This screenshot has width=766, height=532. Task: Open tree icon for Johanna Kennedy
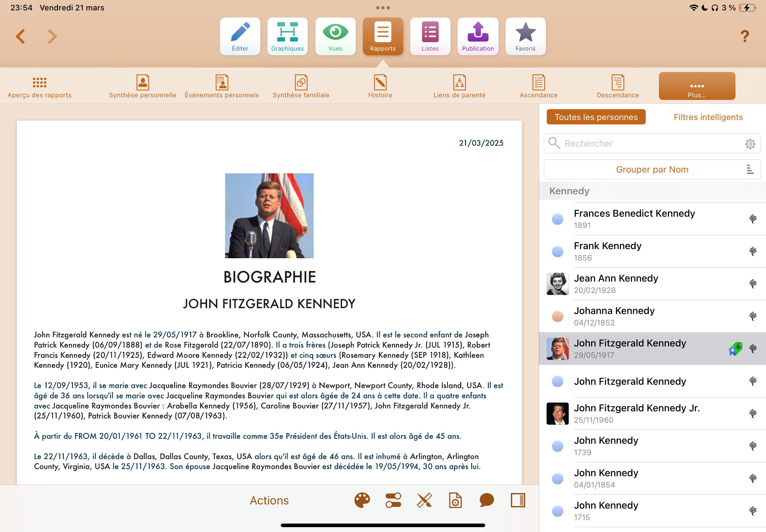coord(753,316)
